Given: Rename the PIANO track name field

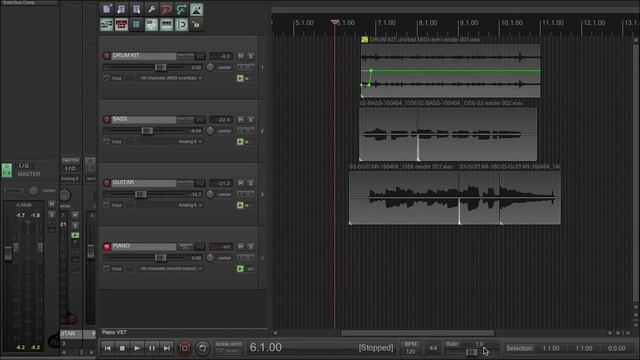Looking at the screenshot, I should [x=144, y=246].
